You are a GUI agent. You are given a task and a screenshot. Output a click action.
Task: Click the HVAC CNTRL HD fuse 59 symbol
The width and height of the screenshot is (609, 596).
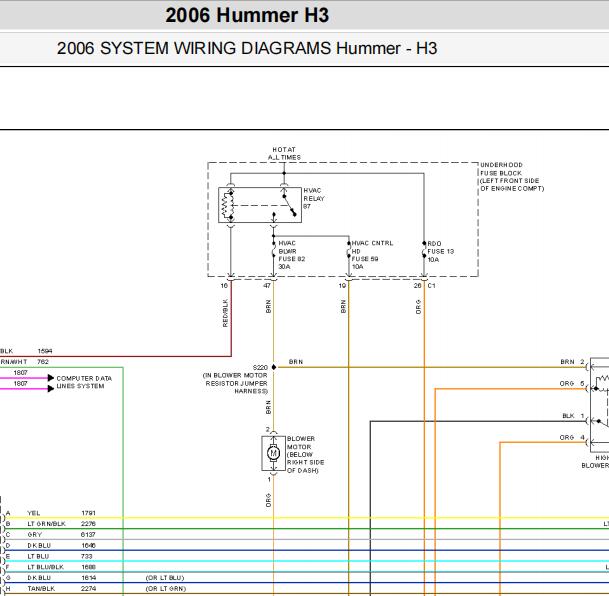tap(349, 251)
